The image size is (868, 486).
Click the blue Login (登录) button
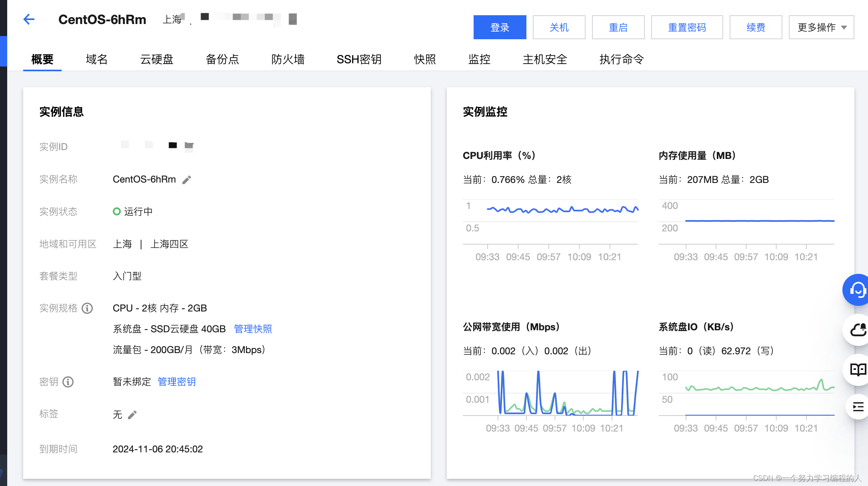pos(500,27)
